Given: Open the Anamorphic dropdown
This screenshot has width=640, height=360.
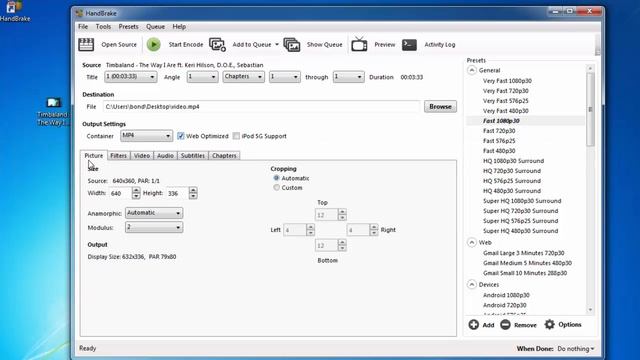Looking at the screenshot, I should tap(154, 213).
